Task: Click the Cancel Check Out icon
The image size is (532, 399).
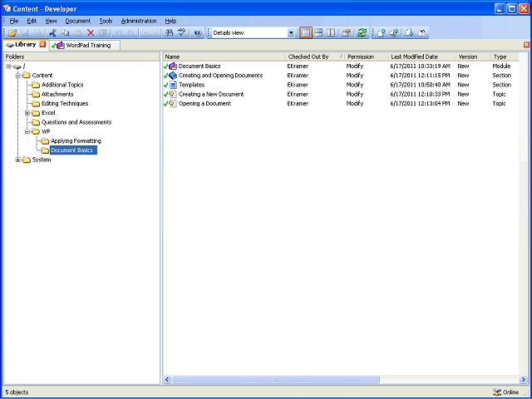Action: pyautogui.click(x=422, y=33)
